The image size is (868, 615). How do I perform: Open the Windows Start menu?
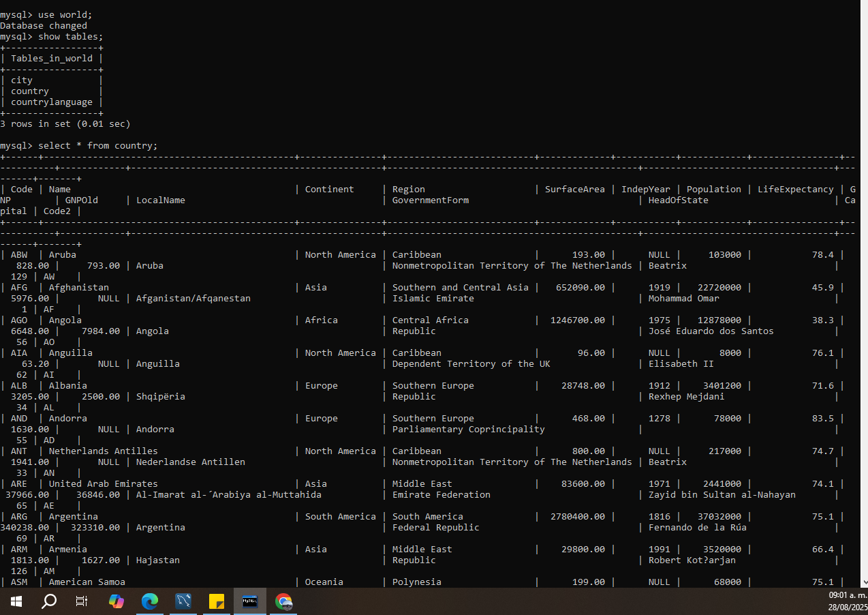[16, 601]
